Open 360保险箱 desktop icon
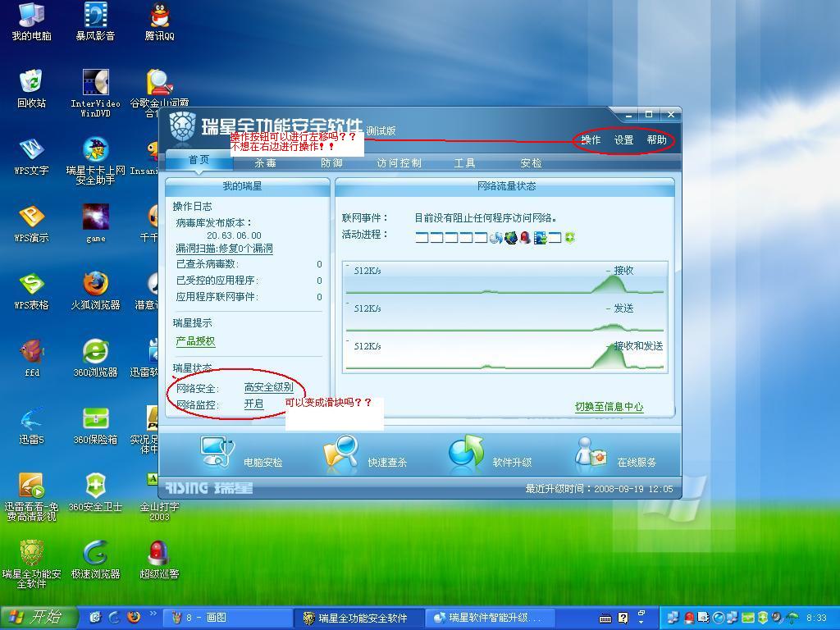Image resolution: width=840 pixels, height=630 pixels. coord(95,426)
